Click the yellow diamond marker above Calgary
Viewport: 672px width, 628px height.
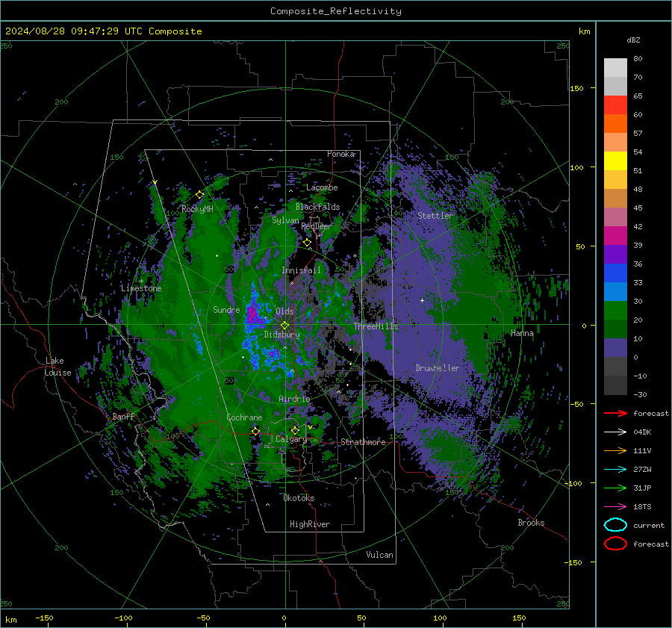[x=295, y=430]
